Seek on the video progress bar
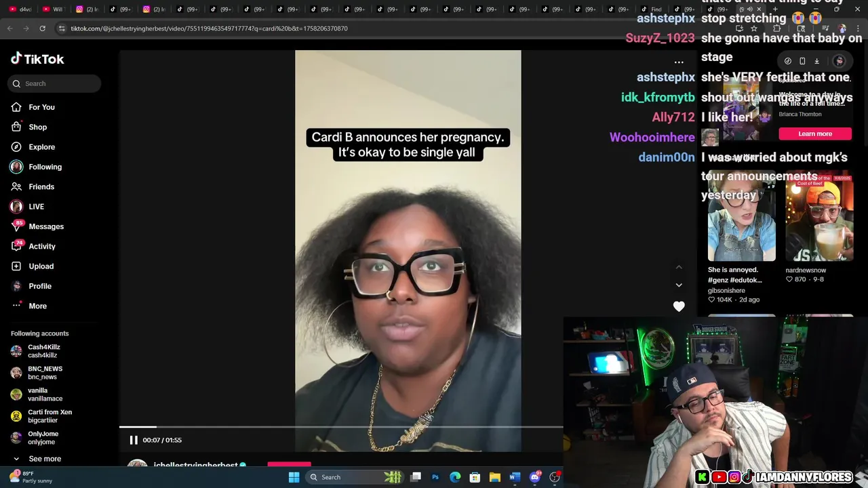Image resolution: width=868 pixels, height=488 pixels. [x=341, y=427]
